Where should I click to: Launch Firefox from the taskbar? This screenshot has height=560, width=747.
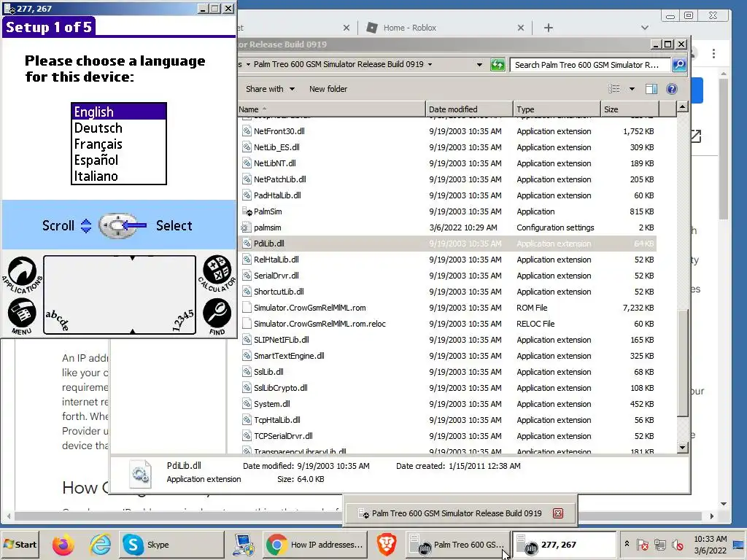[63, 545]
